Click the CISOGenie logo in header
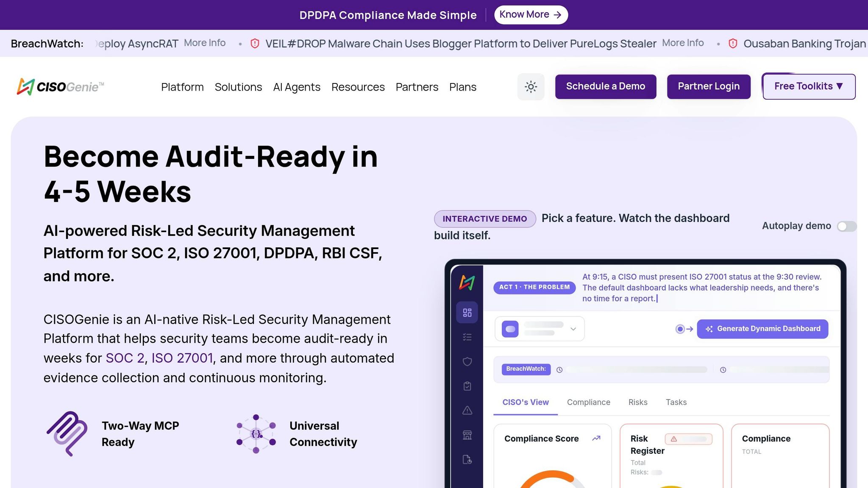868x488 pixels. [60, 87]
